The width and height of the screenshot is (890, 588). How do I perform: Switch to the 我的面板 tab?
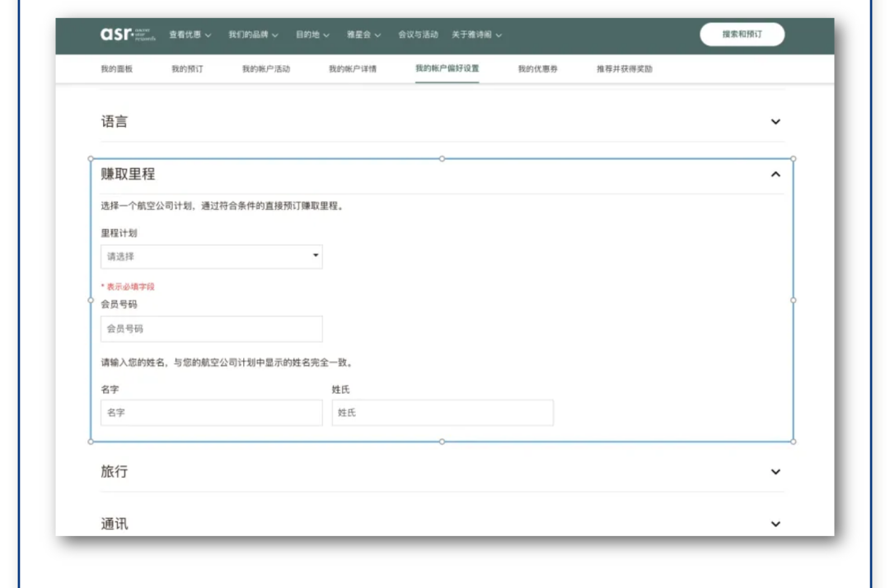116,68
